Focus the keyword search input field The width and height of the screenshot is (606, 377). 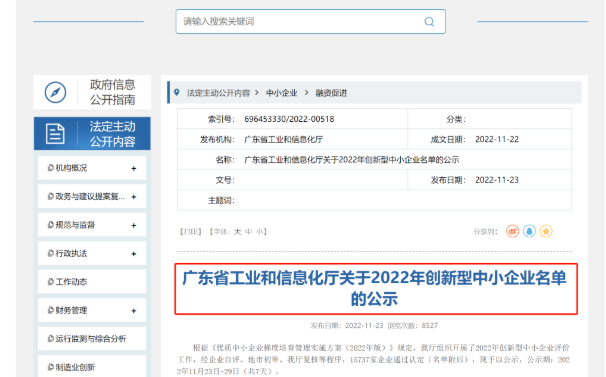point(310,22)
